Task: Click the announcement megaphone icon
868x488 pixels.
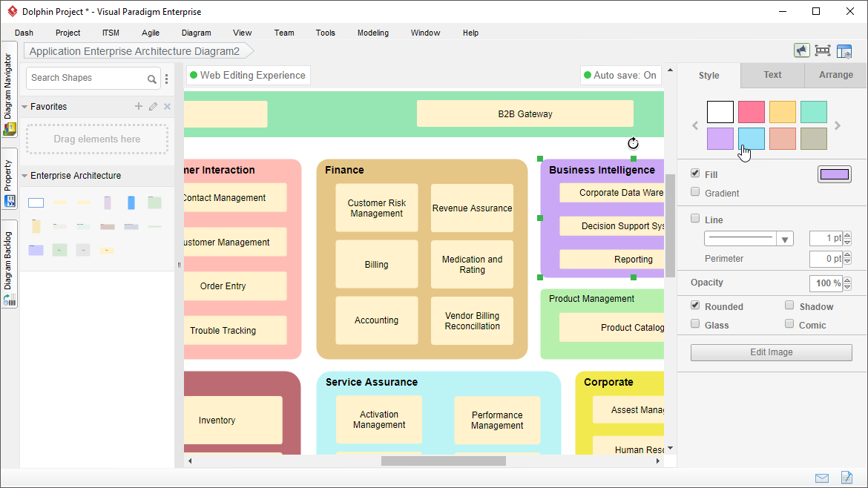Action: coord(801,50)
